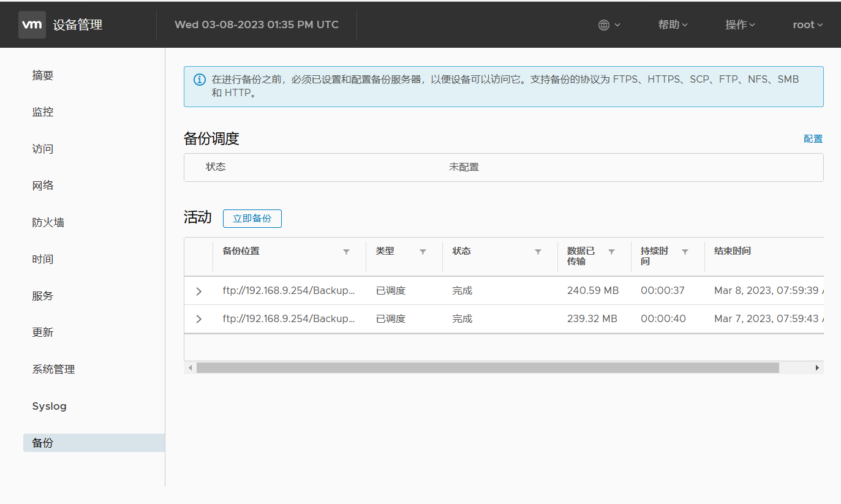Click filter icon in 备份位置 column
Screen dimensions: 841x504
346,252
